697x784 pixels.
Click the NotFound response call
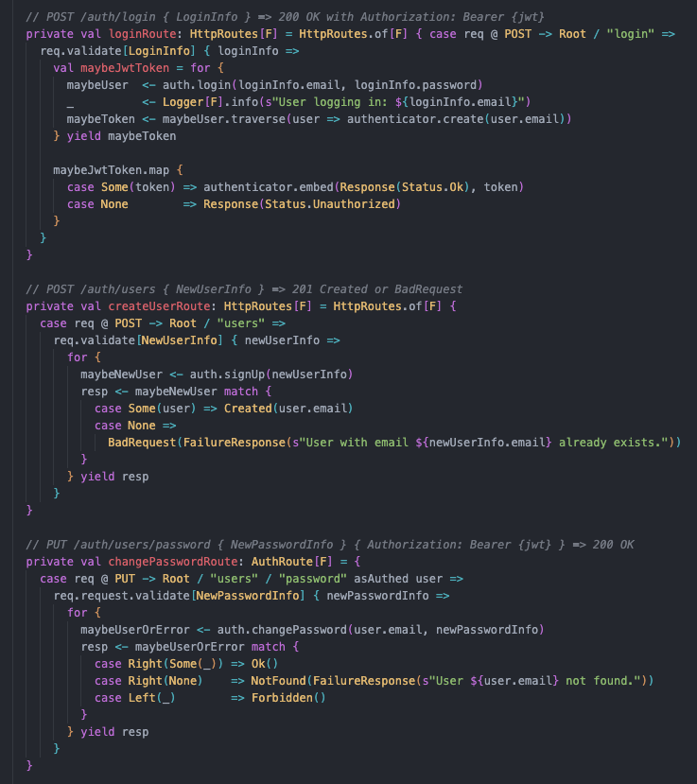click(278, 681)
